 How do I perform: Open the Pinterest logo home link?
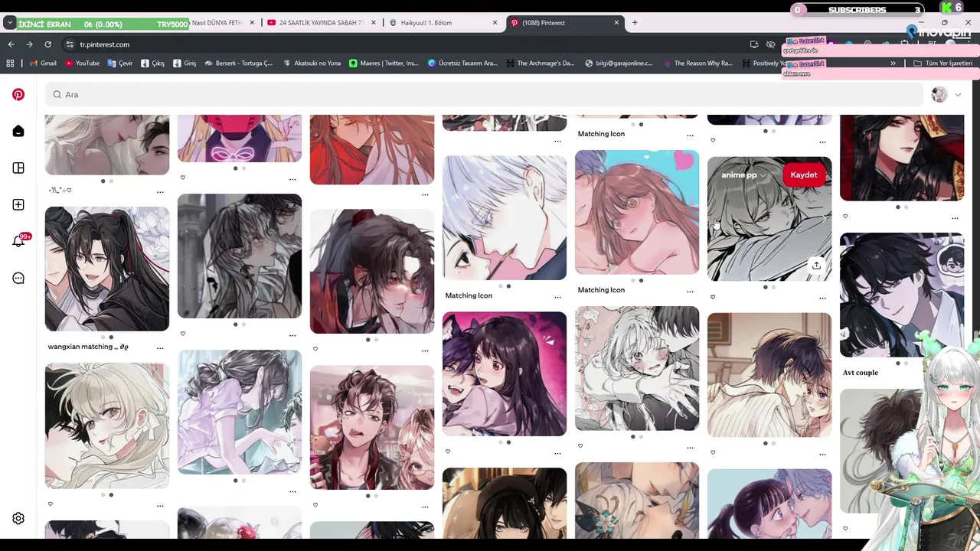click(18, 95)
